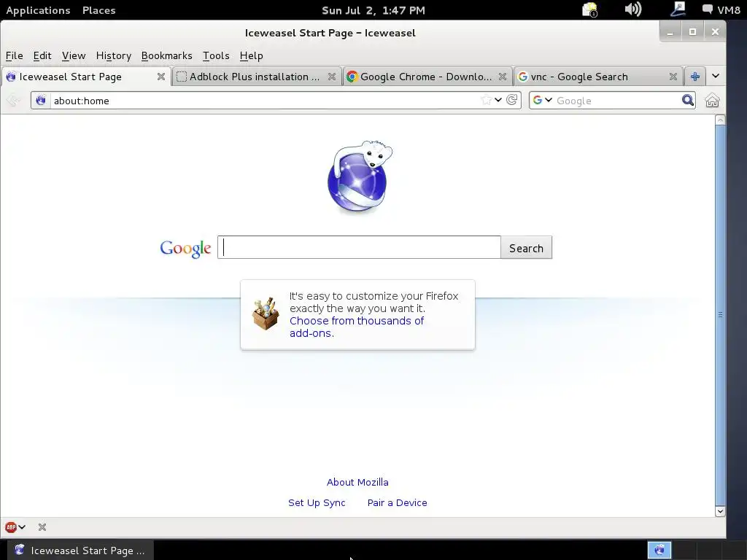Click the search magnifier icon in toolbar
Image resolution: width=747 pixels, height=560 pixels.
point(687,100)
